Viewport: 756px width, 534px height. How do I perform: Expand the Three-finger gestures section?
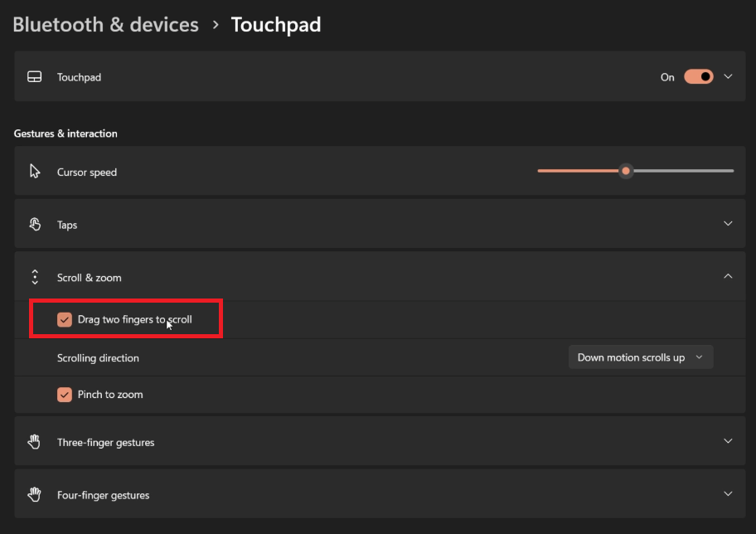pos(728,440)
